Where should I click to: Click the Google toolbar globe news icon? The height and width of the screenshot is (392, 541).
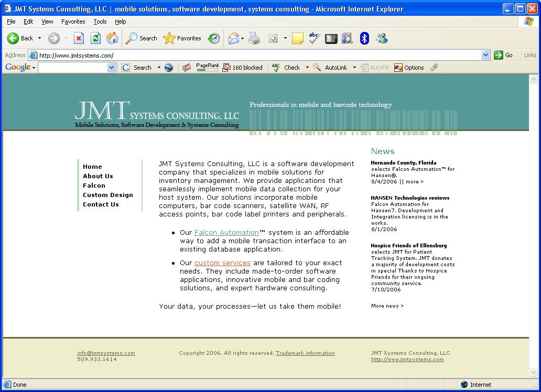(169, 68)
